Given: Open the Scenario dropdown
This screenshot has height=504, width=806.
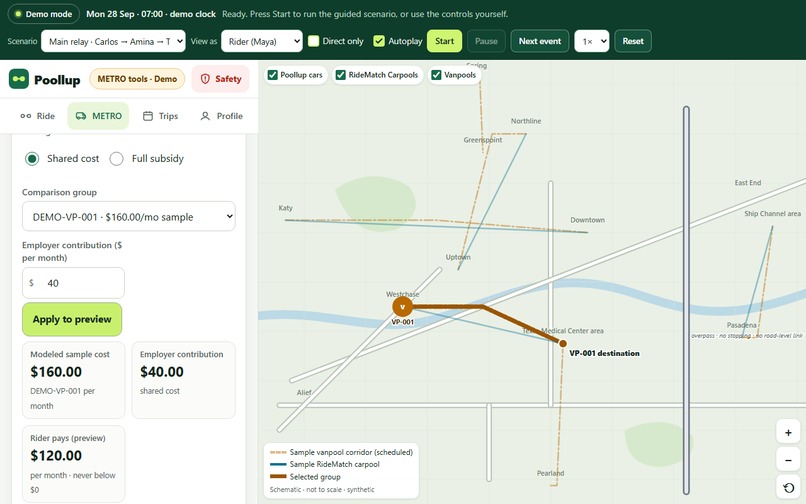Looking at the screenshot, I should click(x=113, y=41).
